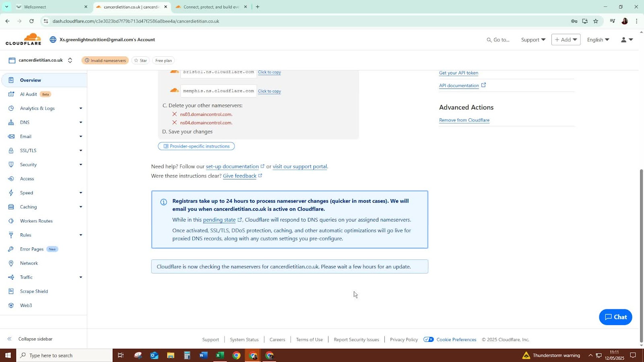Screen dimensions: 644x362
Task: Click the Scrape Shield document icon
Action: point(11,291)
